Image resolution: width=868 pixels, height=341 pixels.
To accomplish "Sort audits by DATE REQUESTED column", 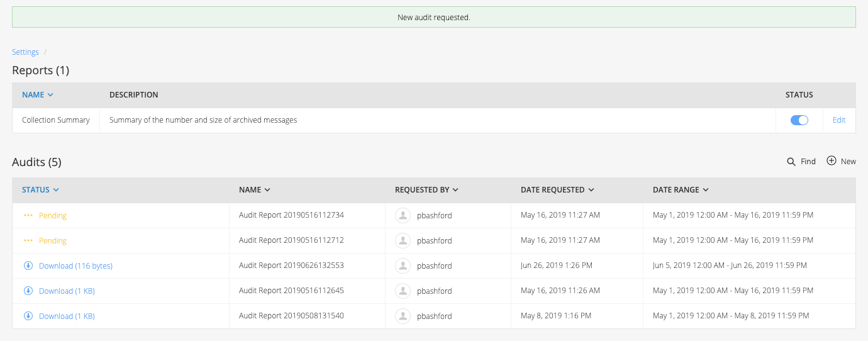I will 557,189.
